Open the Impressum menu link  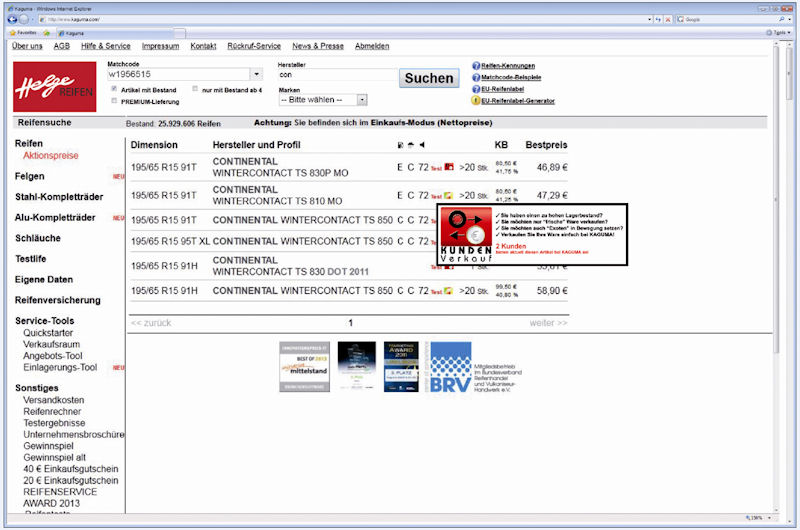coord(160,46)
